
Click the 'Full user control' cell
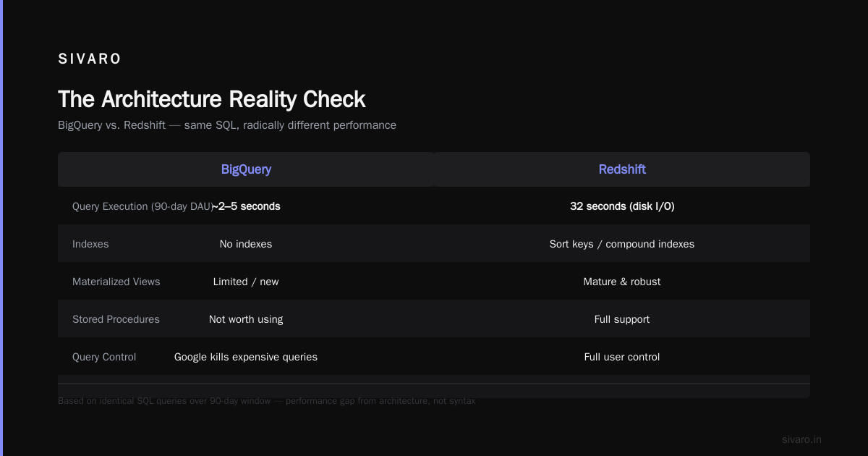point(622,357)
